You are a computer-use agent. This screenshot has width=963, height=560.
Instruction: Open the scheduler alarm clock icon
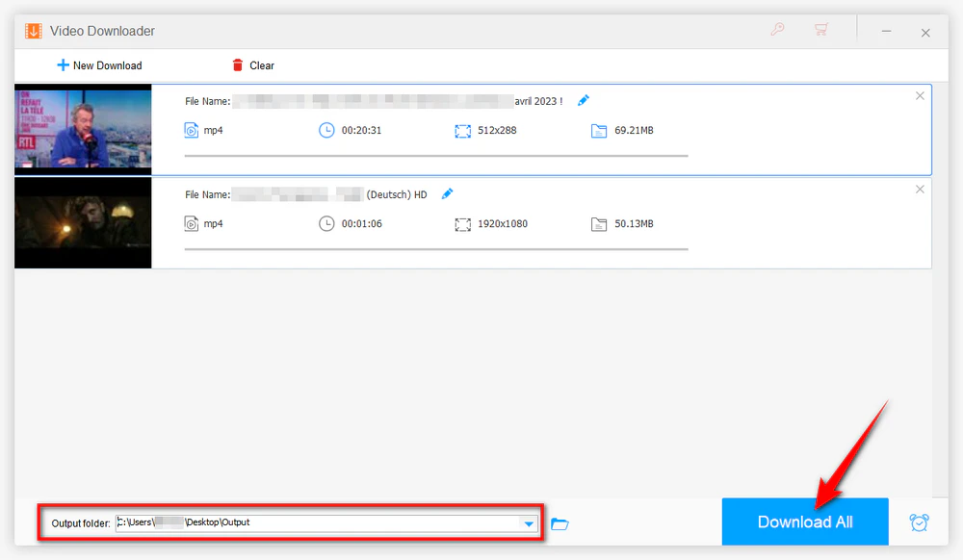pos(919,522)
